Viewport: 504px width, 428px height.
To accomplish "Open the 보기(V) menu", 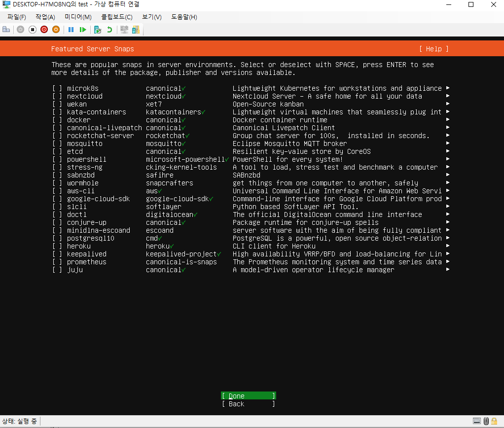I will point(152,17).
